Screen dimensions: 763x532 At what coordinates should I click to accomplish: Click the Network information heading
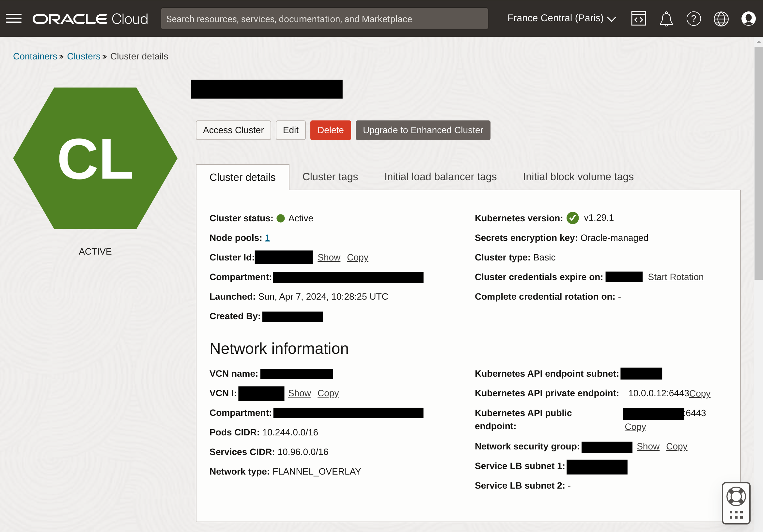(279, 348)
